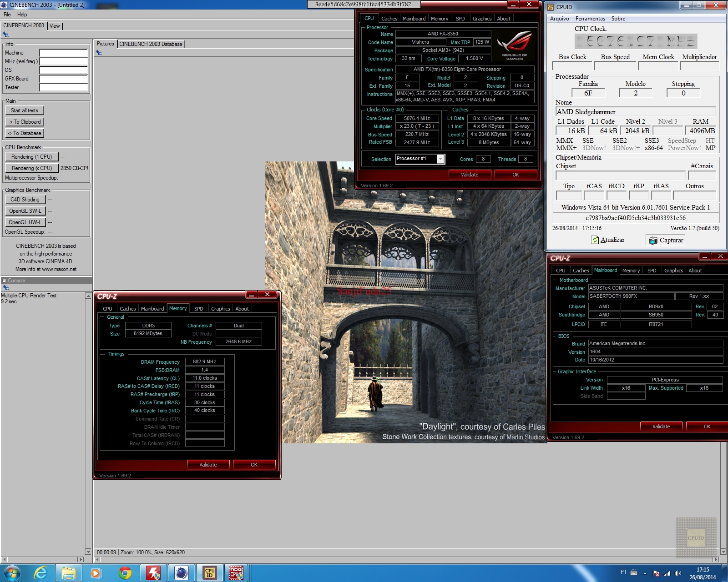Open Graphics tab in Memory CPU-Z window

click(x=220, y=309)
